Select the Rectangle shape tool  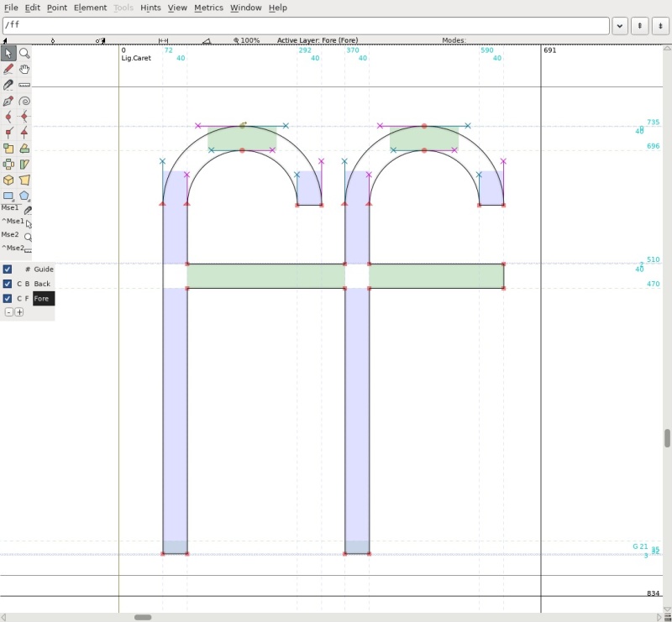(8, 196)
